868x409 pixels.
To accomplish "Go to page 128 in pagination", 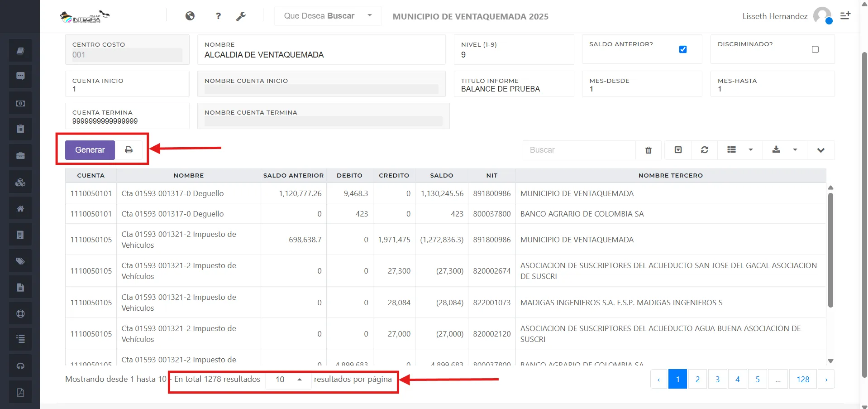I will (x=803, y=379).
